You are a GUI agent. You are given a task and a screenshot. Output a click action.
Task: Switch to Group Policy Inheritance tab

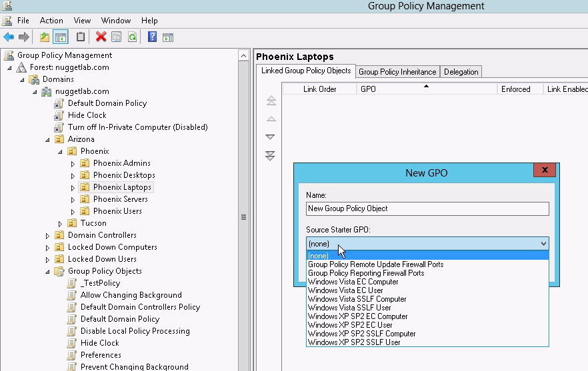click(x=397, y=72)
